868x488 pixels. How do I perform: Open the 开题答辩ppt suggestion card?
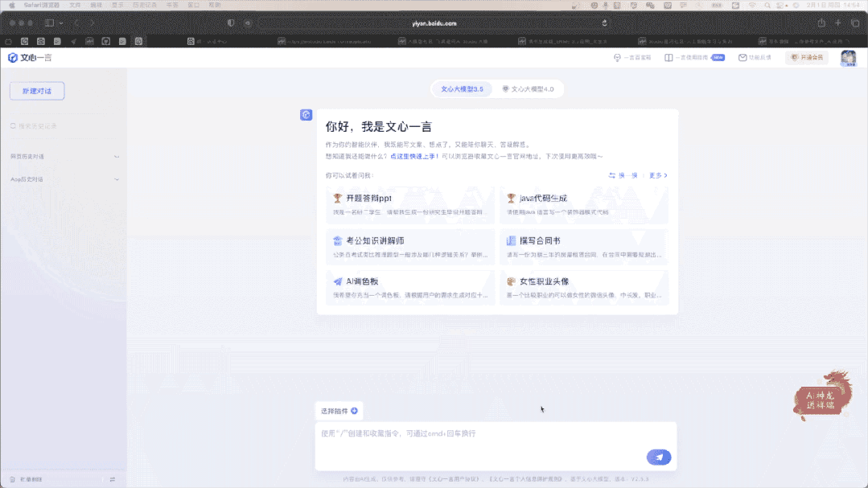tap(410, 205)
